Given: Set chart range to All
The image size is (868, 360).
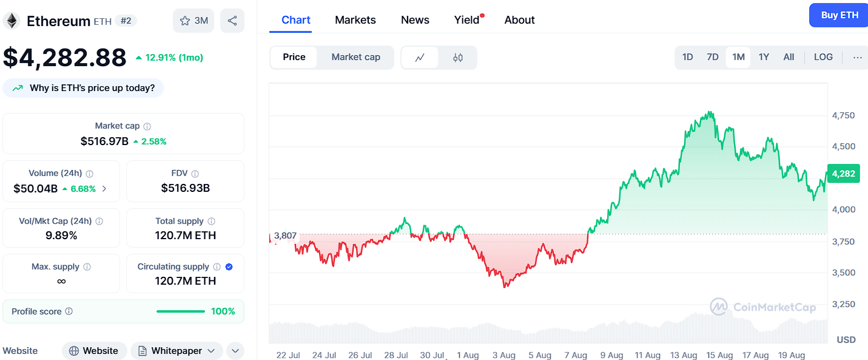Looking at the screenshot, I should click(789, 57).
